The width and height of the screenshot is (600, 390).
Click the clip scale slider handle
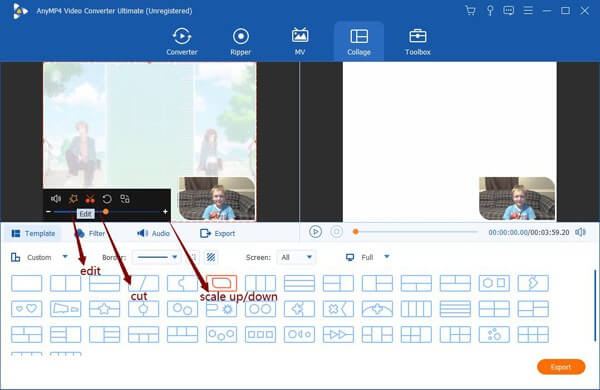click(106, 212)
